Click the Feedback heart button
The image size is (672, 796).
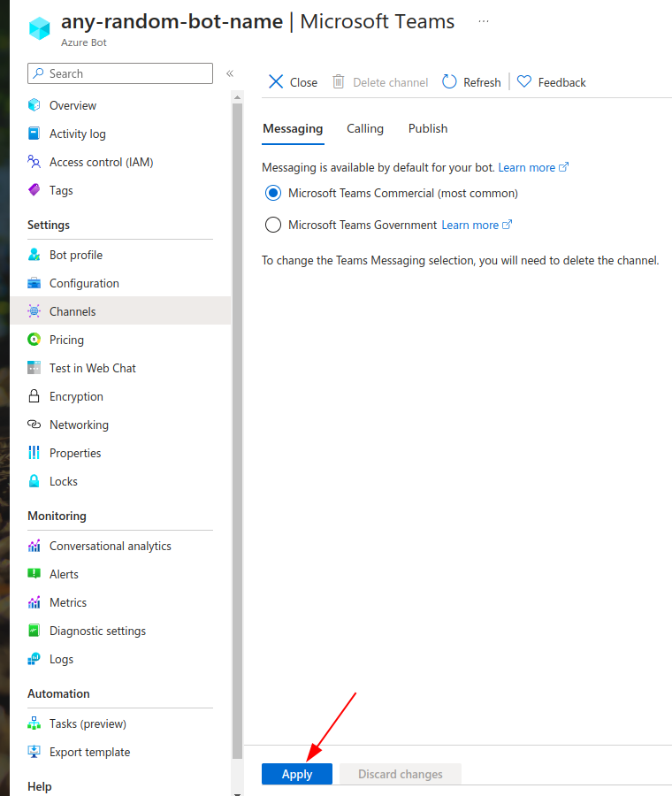551,82
